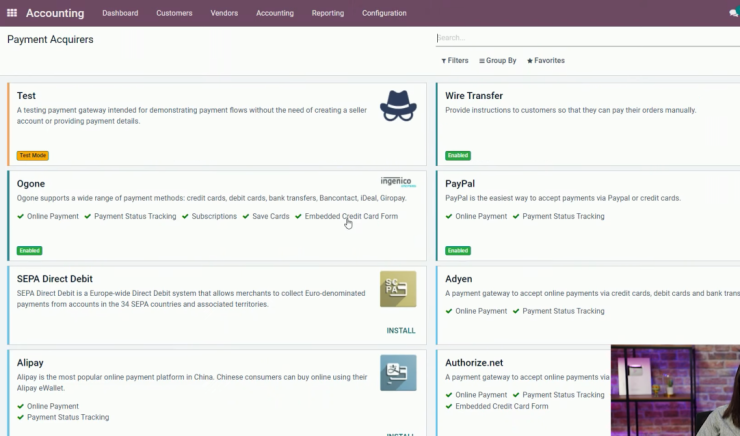This screenshot has height=436, width=740.
Task: Click Ogone's Save Cards feature label
Action: (x=271, y=216)
